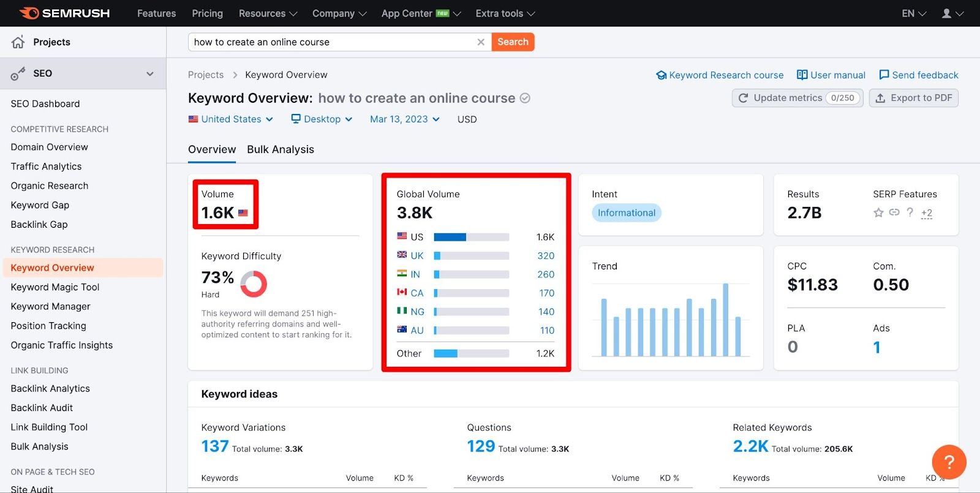Expand the Extra tools menu
The width and height of the screenshot is (980, 493).
[x=505, y=13]
